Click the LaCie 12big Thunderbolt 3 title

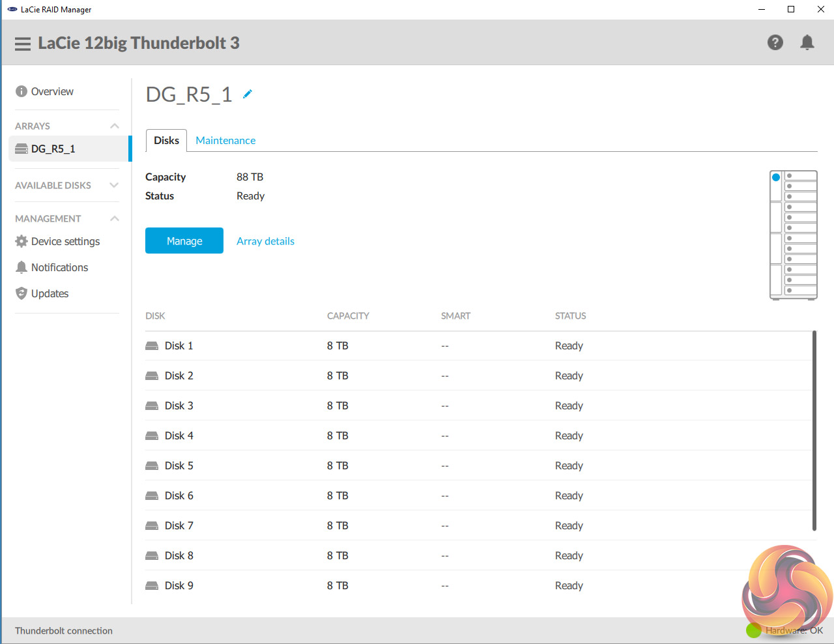tap(139, 43)
